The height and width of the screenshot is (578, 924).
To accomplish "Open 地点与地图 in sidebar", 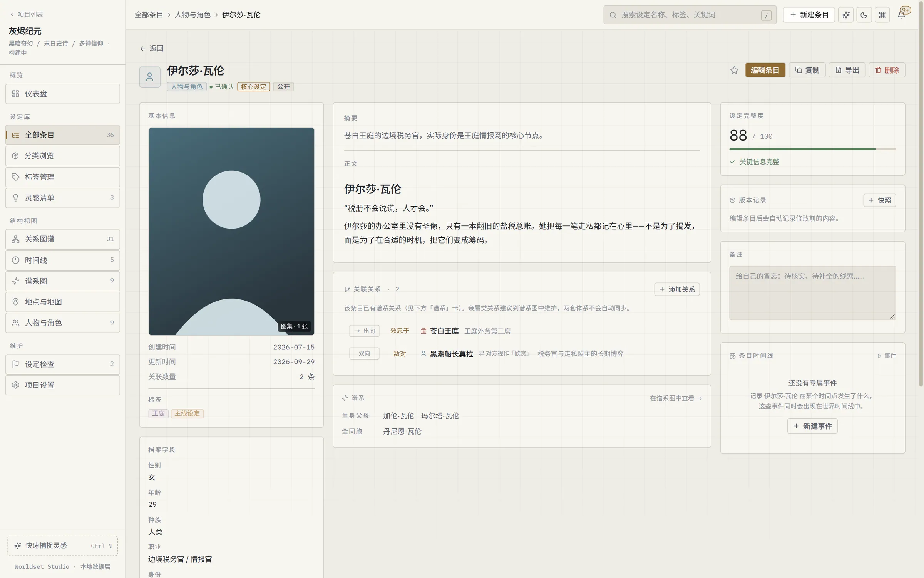I will coord(62,302).
